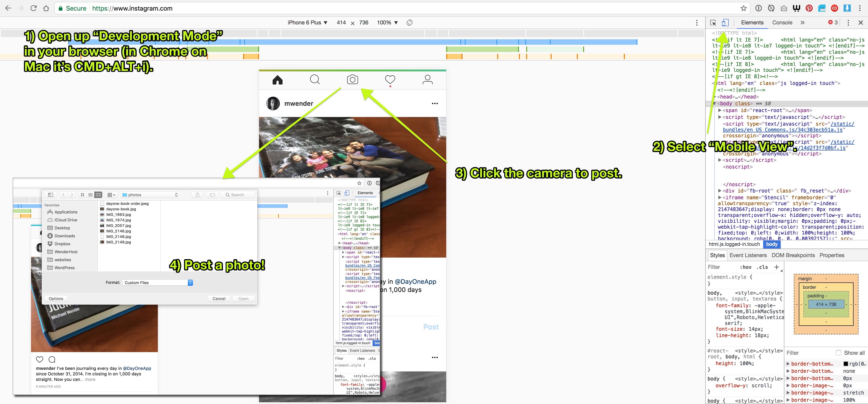The height and width of the screenshot is (404, 868).
Task: Open the Format Custom Files dropdown
Action: pyautogui.click(x=157, y=283)
